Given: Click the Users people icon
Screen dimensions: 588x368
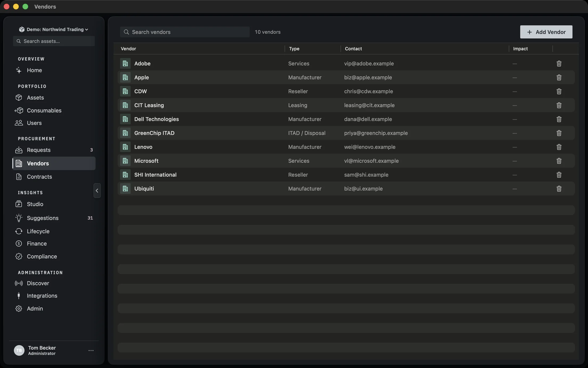Looking at the screenshot, I should click(19, 123).
